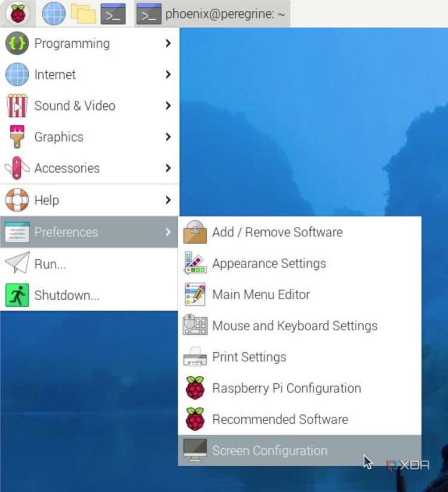
Task: Click the Appearance Settings palette icon
Action: tap(195, 263)
